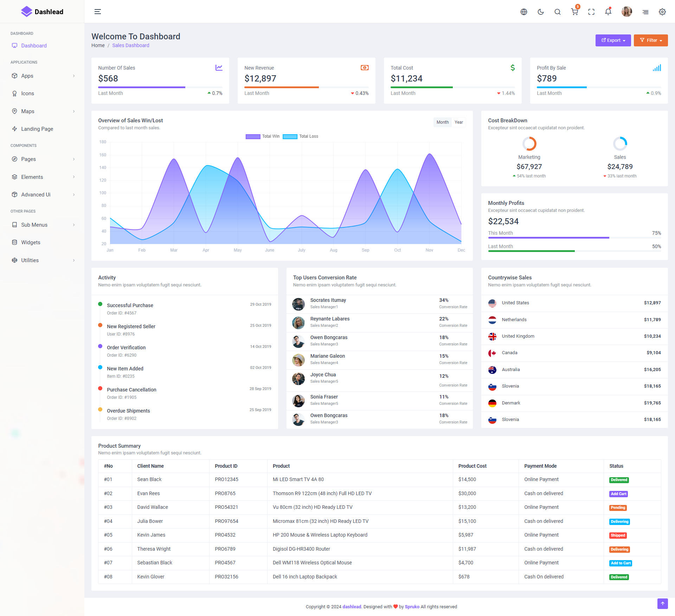
Task: Toggle fullscreen mode icon
Action: [591, 12]
